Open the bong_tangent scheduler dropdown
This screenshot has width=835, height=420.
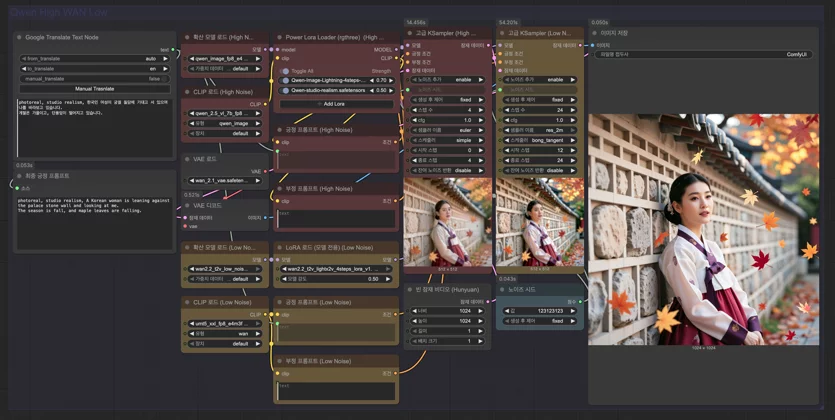pyautogui.click(x=539, y=140)
